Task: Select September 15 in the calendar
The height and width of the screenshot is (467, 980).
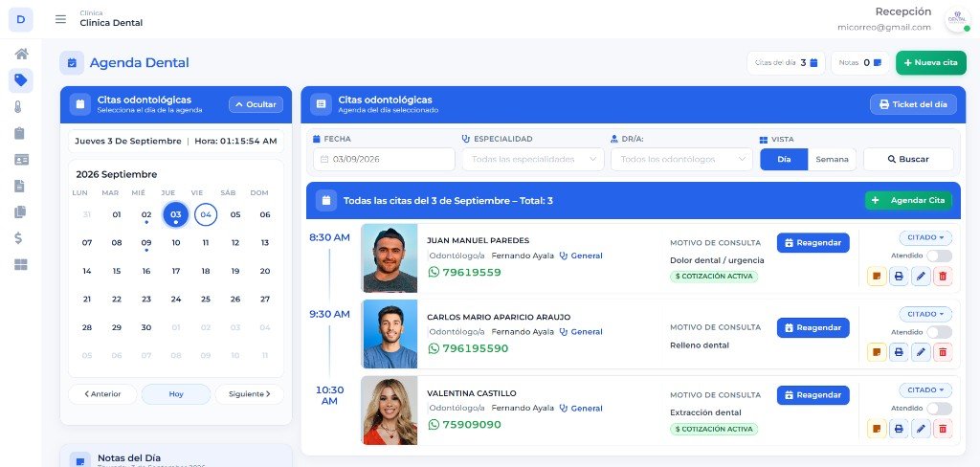Action: point(117,271)
